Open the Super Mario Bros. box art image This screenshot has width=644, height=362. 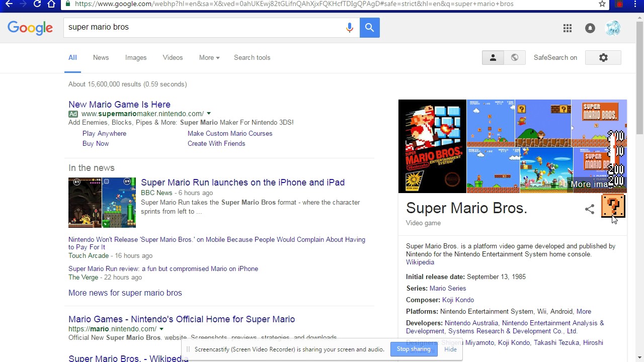(x=432, y=146)
